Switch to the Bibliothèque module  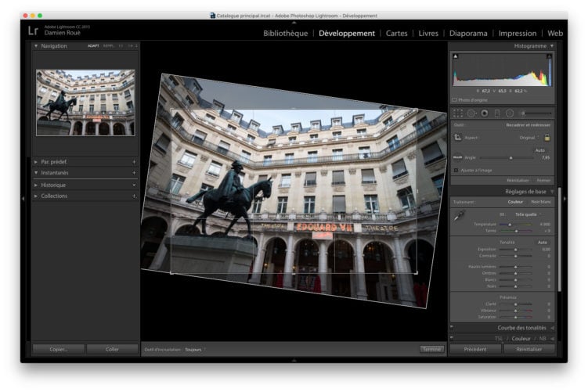coord(285,33)
